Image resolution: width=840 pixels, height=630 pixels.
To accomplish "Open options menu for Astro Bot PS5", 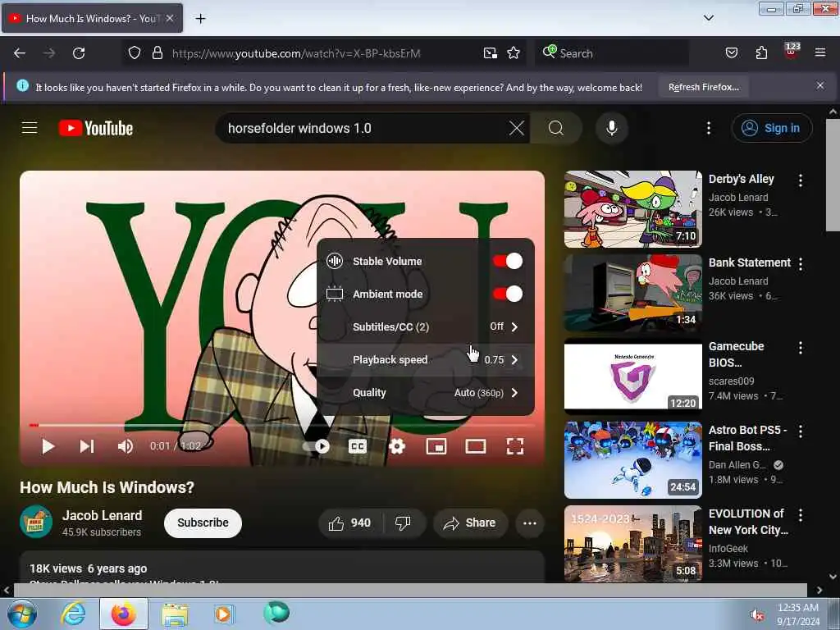I will (801, 431).
